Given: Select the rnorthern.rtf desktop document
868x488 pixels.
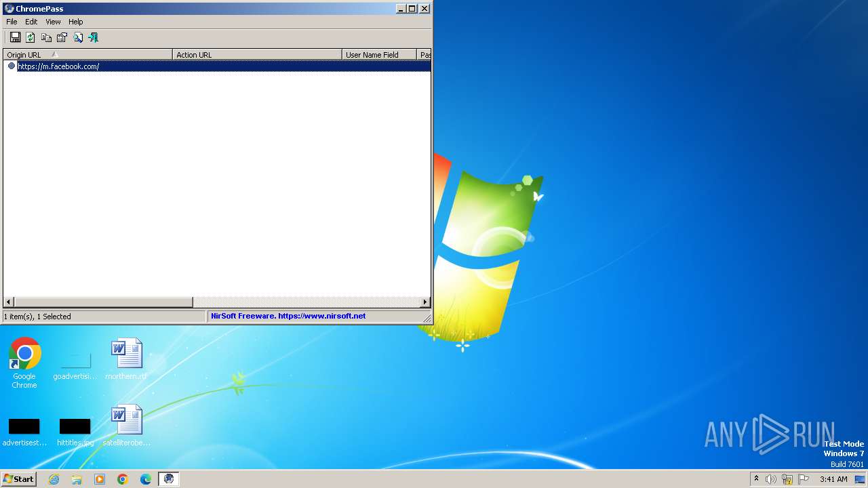Looking at the screenshot, I should 127,359.
